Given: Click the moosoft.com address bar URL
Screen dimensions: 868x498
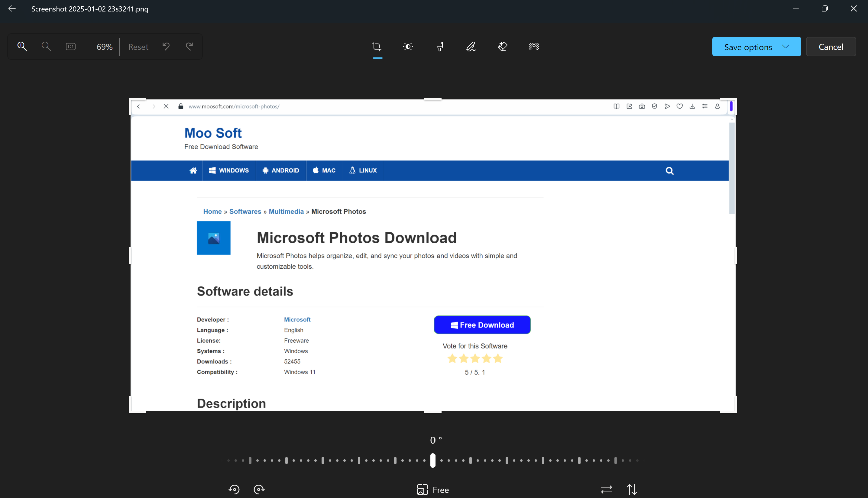Looking at the screenshot, I should [234, 106].
